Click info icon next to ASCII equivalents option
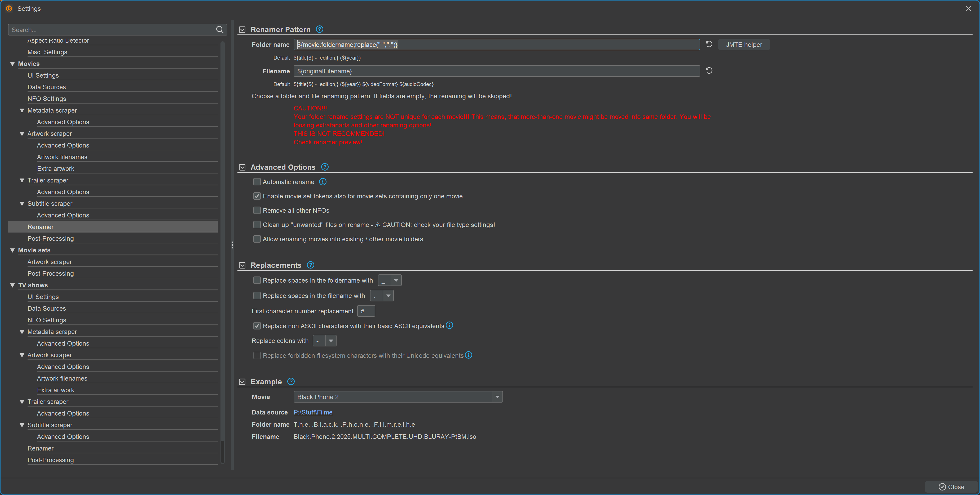 449,325
